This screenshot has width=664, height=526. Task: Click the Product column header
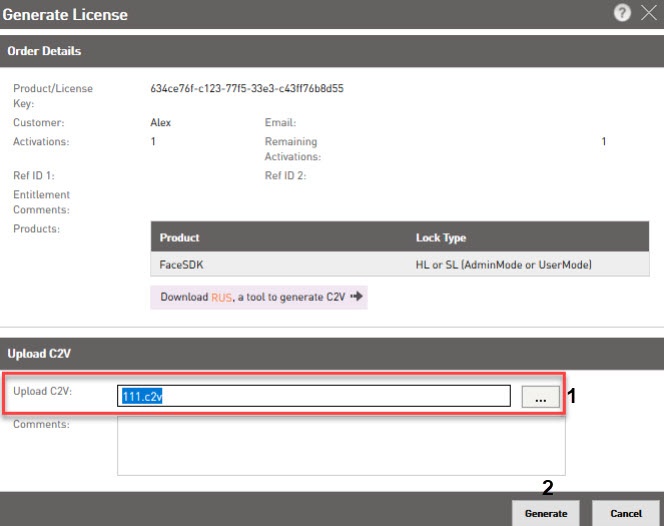179,238
